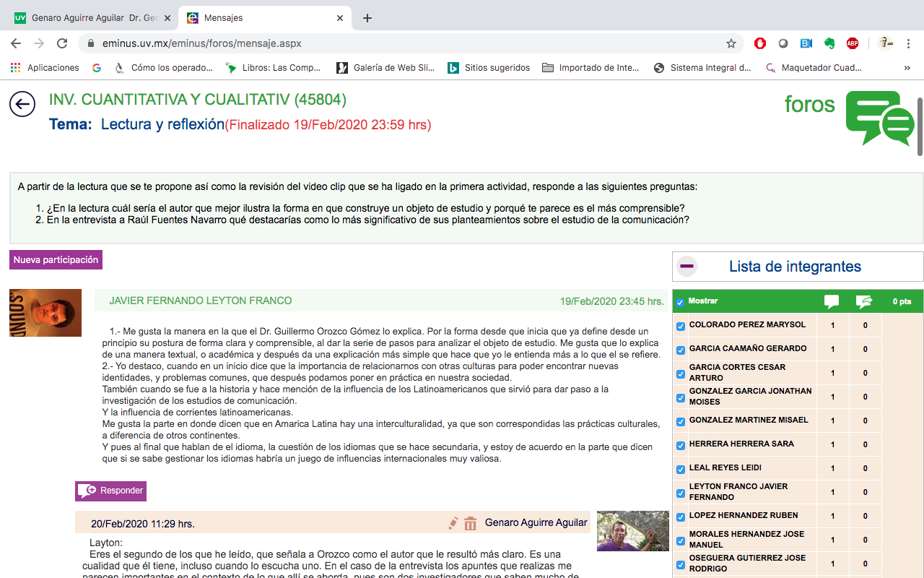Image resolution: width=924 pixels, height=578 pixels.
Task: Click the Nueva participación button
Action: coord(56,260)
